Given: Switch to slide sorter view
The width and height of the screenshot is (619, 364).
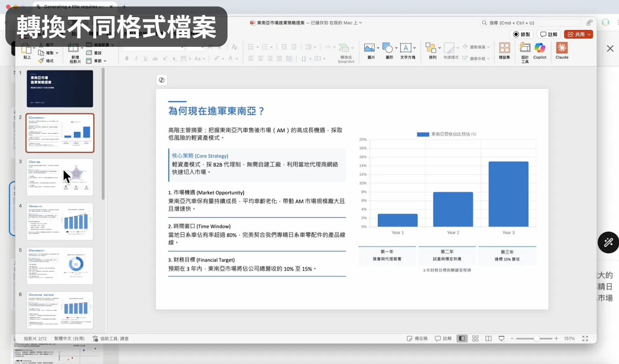Looking at the screenshot, I should pos(475,338).
